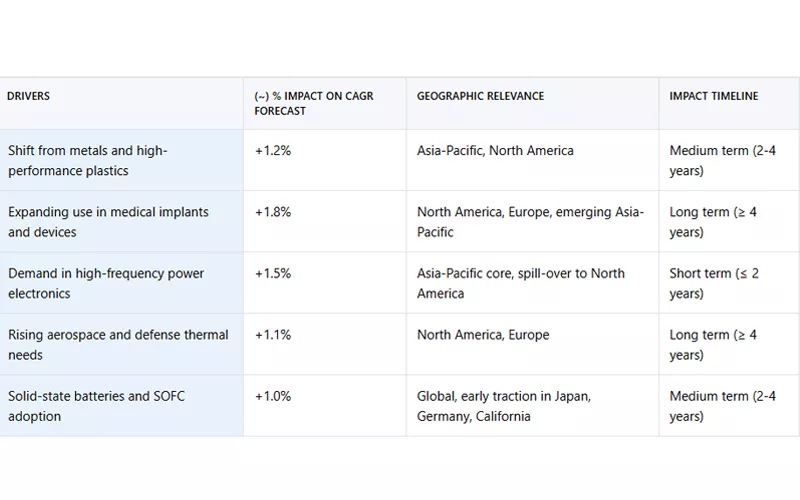Click 'Medium term (2-4 years)' in first row
The image size is (800, 500).
pyautogui.click(x=722, y=160)
